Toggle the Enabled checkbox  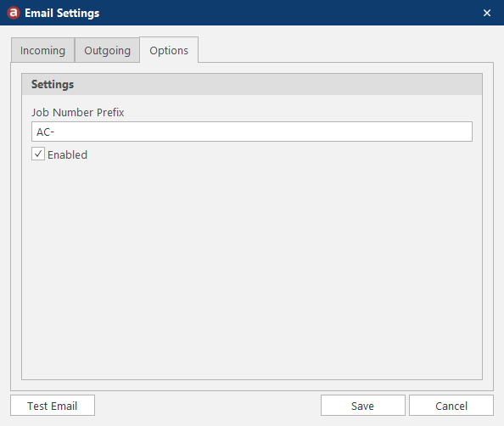tap(38, 154)
